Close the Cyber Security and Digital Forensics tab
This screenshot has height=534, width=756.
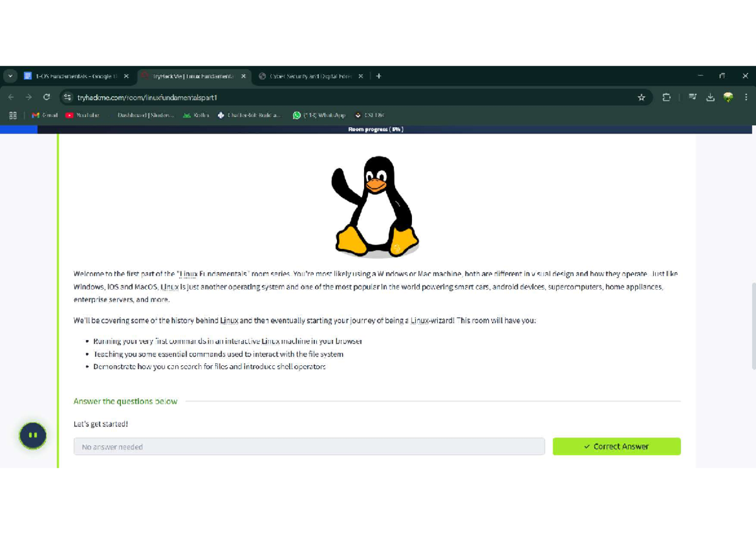coord(360,76)
